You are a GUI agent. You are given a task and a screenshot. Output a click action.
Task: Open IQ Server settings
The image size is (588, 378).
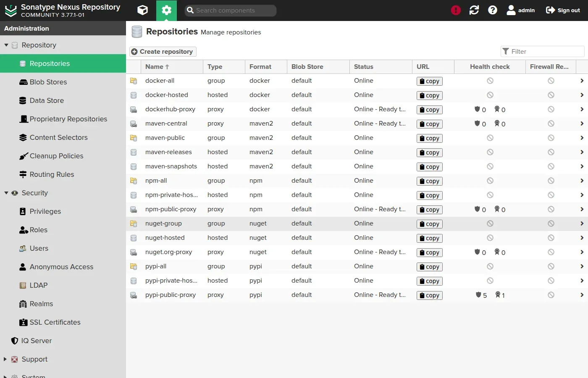[63, 341]
